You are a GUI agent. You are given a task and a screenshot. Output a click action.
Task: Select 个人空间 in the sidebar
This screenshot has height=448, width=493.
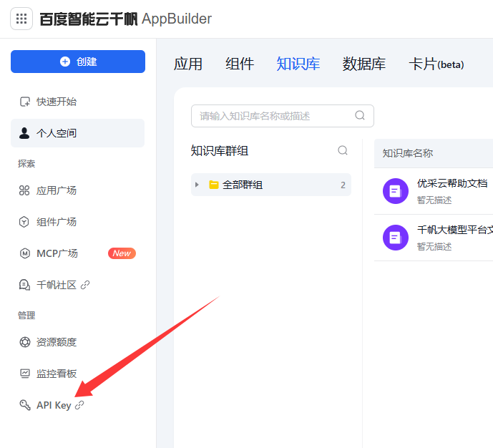pyautogui.click(x=57, y=133)
